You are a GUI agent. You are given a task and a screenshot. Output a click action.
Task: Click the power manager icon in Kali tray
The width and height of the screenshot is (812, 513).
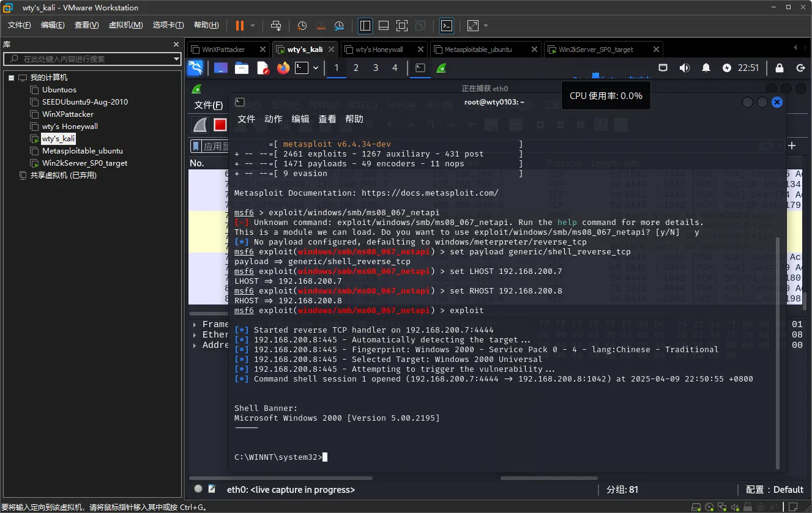click(727, 68)
